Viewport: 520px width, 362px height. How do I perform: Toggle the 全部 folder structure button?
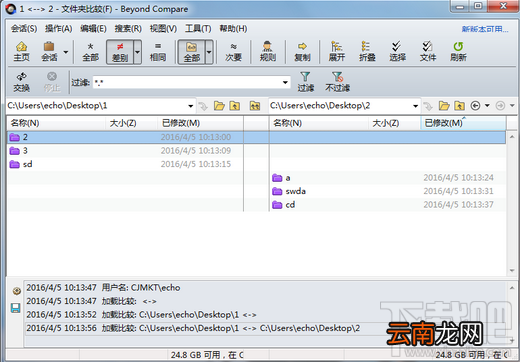tap(192, 52)
